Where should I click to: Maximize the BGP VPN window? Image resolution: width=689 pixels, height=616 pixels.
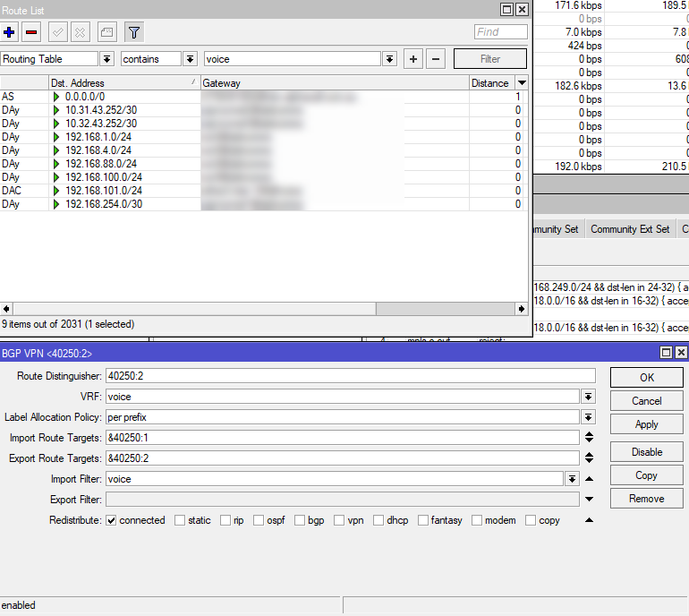click(666, 352)
